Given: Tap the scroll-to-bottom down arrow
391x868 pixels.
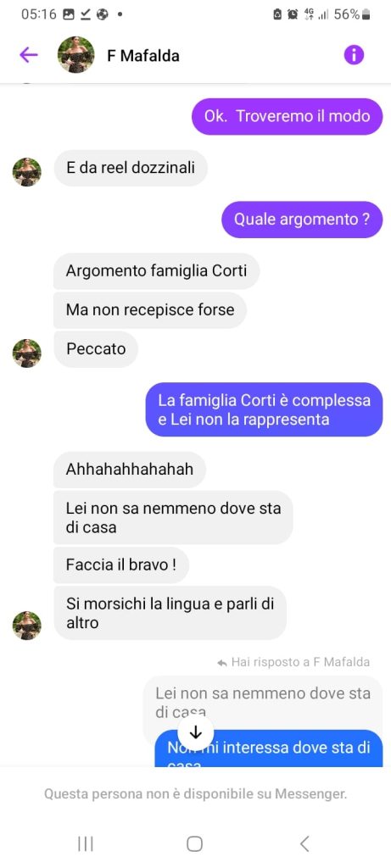Looking at the screenshot, I should tap(195, 732).
